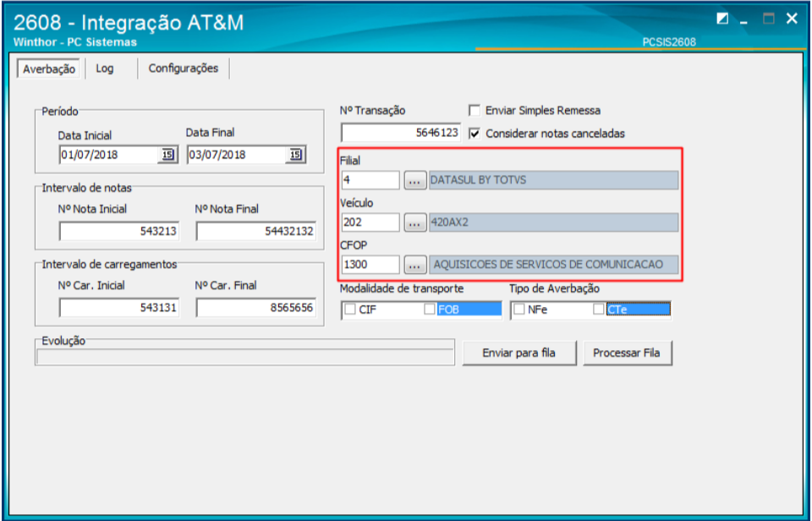Open Veículo lookup ellipsis button
This screenshot has width=812, height=521.
[x=414, y=222]
